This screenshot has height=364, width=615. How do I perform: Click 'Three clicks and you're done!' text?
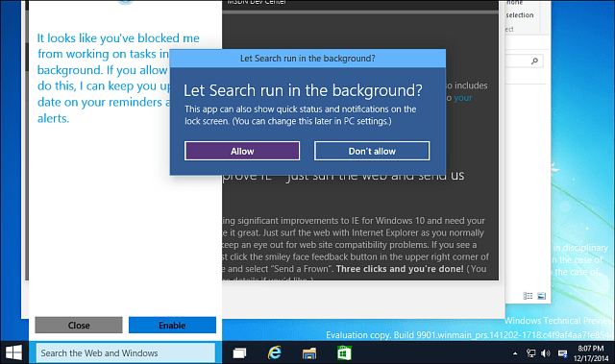tap(400, 269)
